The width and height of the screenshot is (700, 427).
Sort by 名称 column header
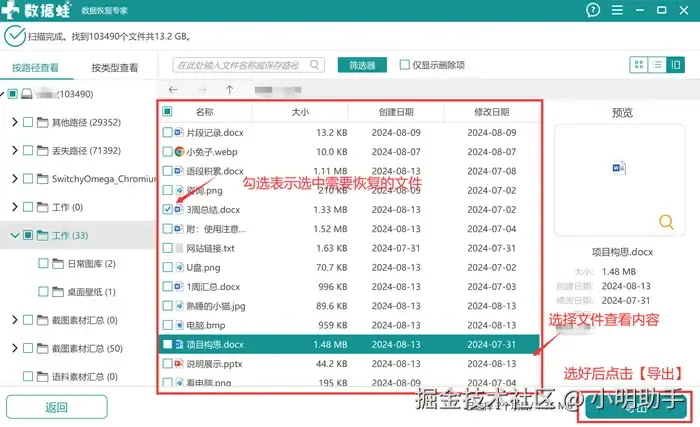click(x=204, y=112)
